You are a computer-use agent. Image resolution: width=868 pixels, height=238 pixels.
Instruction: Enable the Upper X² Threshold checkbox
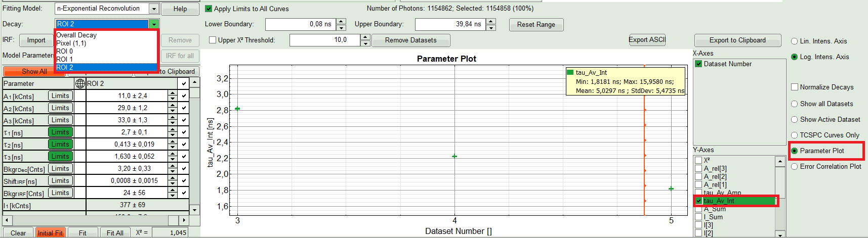213,40
